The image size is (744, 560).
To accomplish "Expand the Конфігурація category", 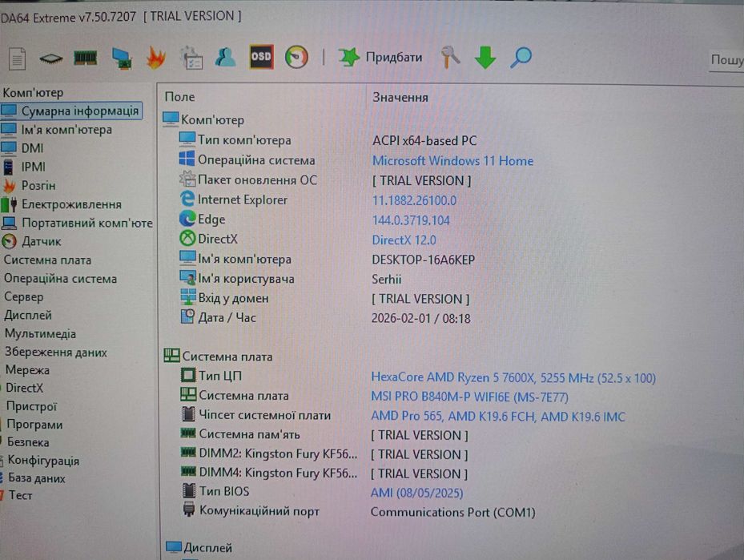I will 43,461.
